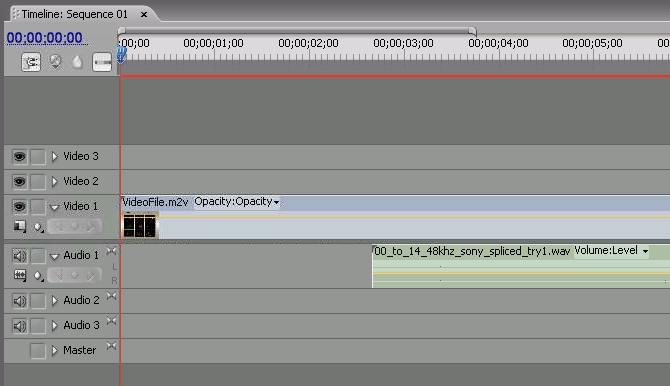Click the Set Encore chapter marker icon

coord(55,62)
